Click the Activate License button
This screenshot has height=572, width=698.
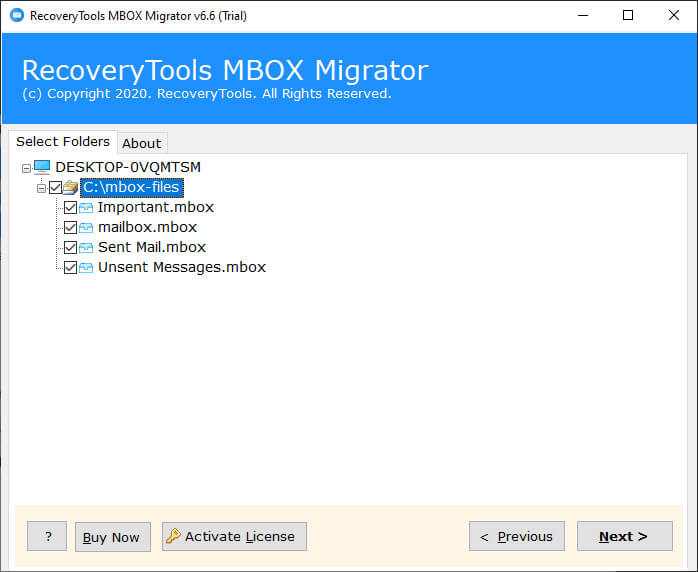(x=234, y=536)
